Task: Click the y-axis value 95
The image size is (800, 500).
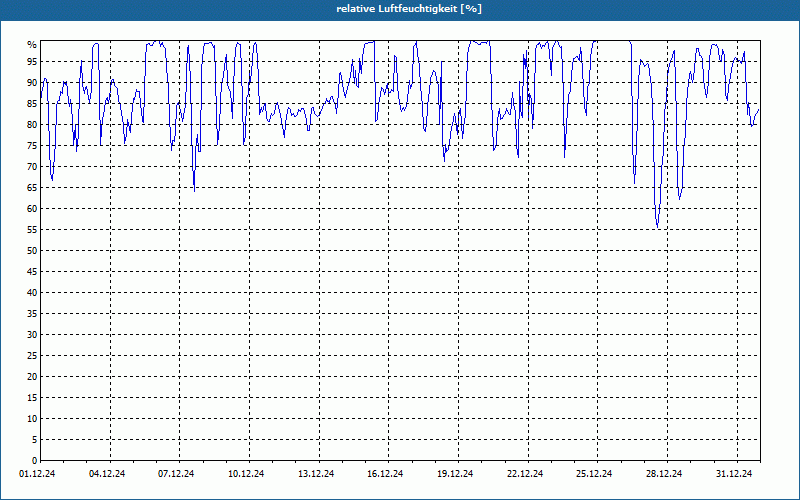Action: pyautogui.click(x=32, y=62)
